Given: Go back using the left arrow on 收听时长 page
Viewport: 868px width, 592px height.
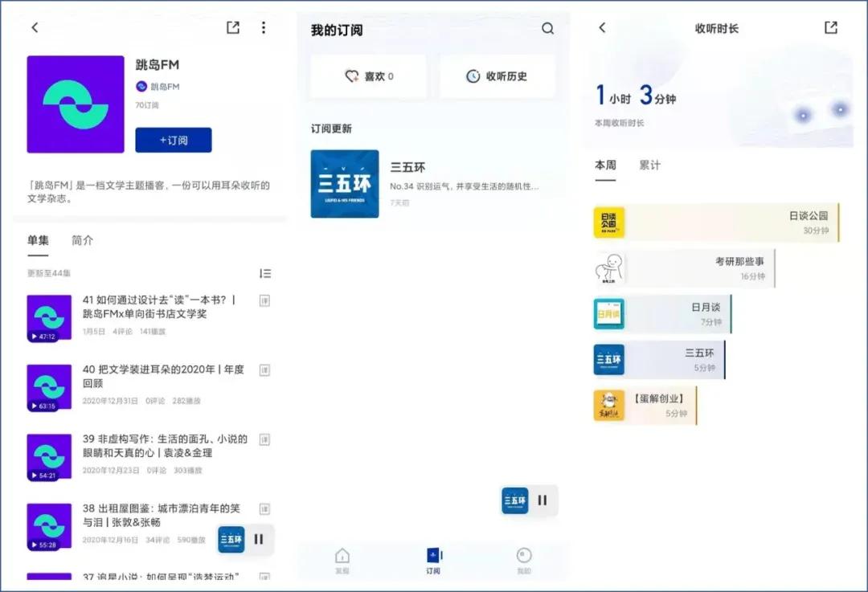Looking at the screenshot, I should [x=602, y=27].
